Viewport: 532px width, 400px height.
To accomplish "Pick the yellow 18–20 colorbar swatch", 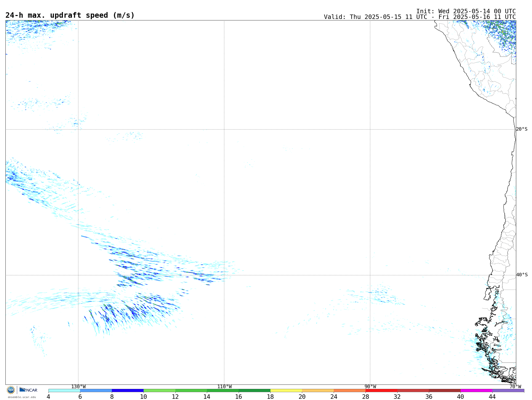I will pyautogui.click(x=286, y=391).
